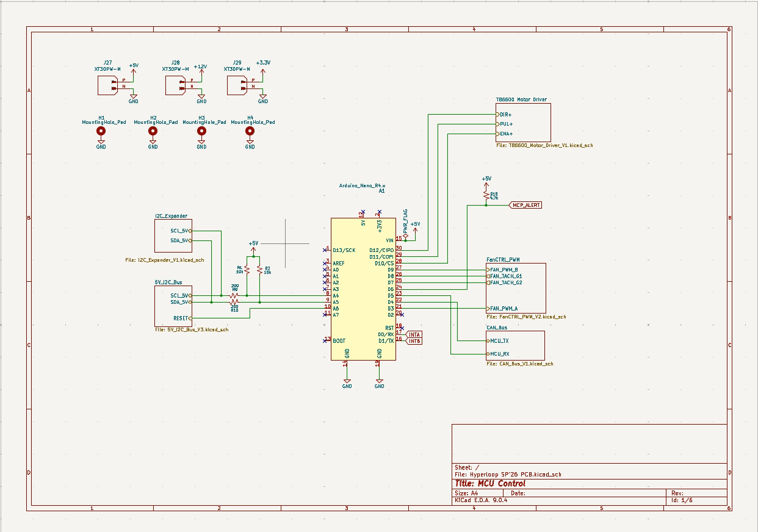Click the Id: 1/6 sheet number

[x=682, y=500]
